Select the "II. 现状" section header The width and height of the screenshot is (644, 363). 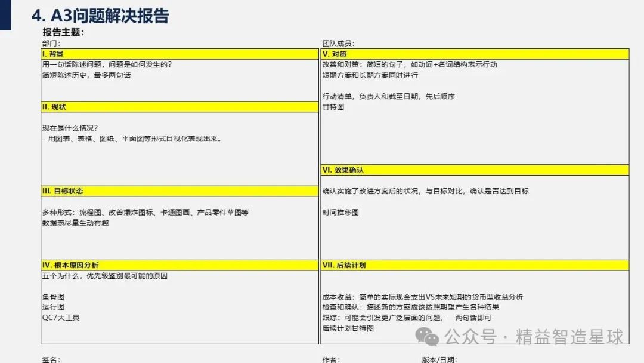pyautogui.click(x=180, y=107)
